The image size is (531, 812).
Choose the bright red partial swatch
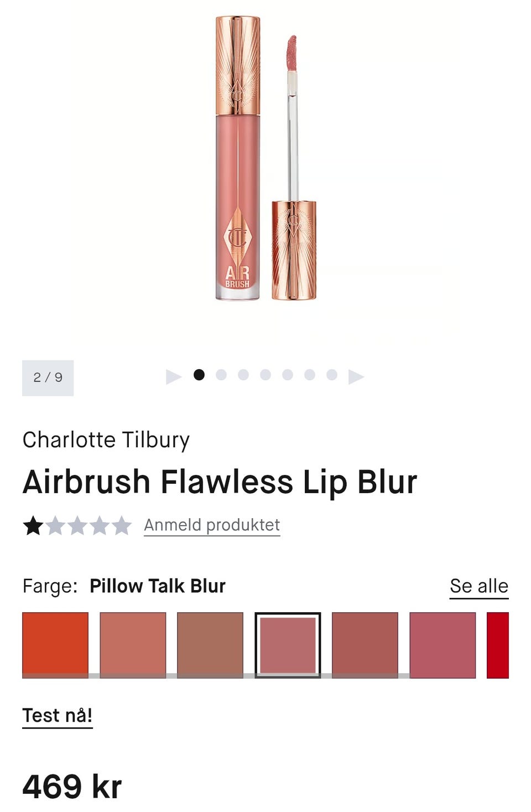[498, 645]
